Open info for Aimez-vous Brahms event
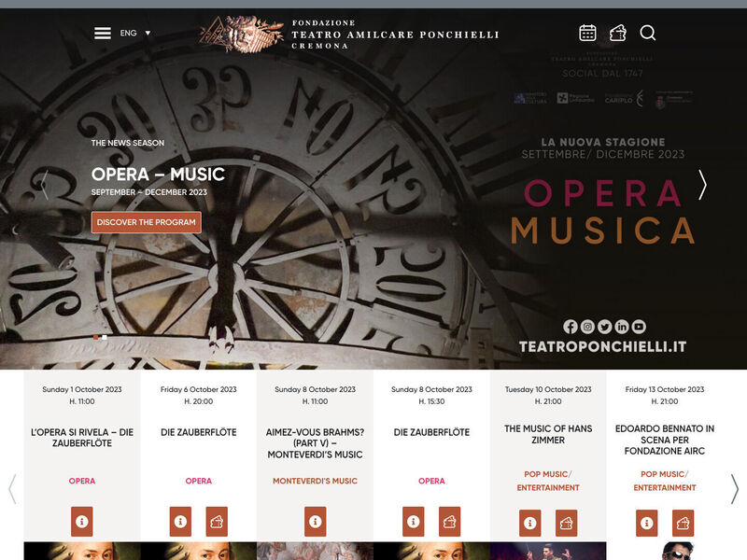The image size is (747, 560). [316, 522]
